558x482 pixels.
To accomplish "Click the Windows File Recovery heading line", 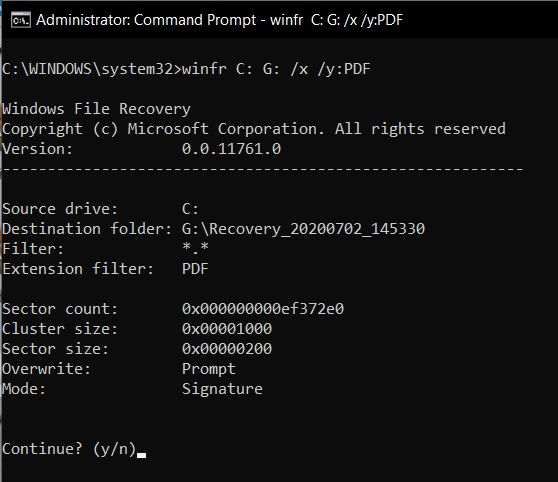I will (x=96, y=109).
